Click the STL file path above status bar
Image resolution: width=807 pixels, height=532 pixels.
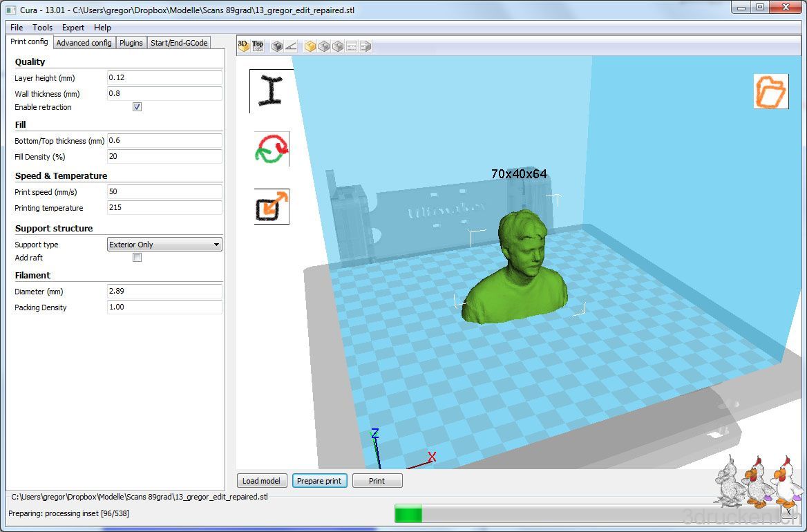pyautogui.click(x=140, y=497)
